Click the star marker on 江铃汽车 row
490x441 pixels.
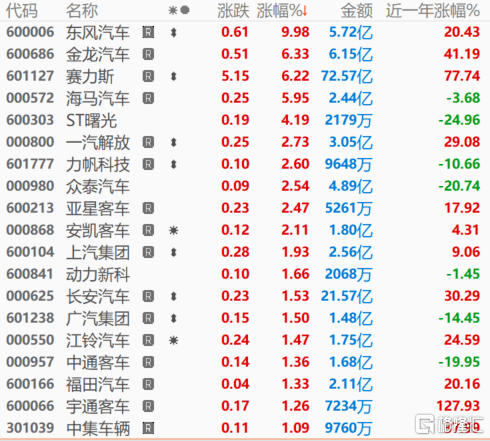173,340
